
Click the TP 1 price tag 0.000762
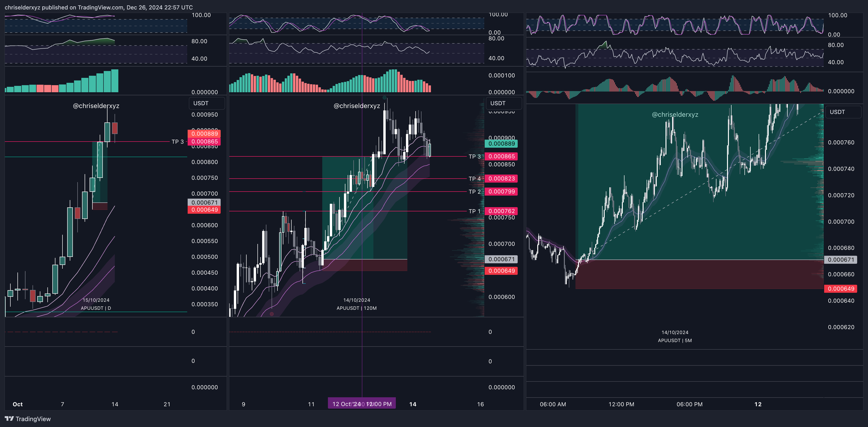pos(501,211)
